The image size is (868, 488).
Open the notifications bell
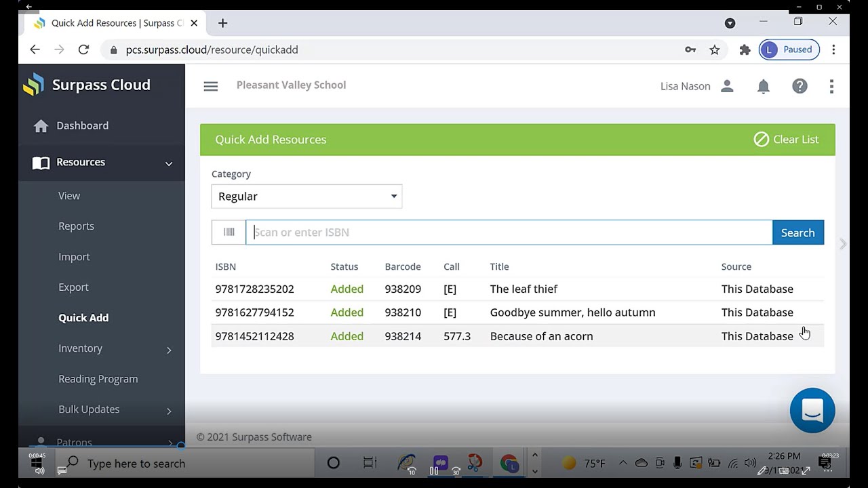[x=764, y=86]
